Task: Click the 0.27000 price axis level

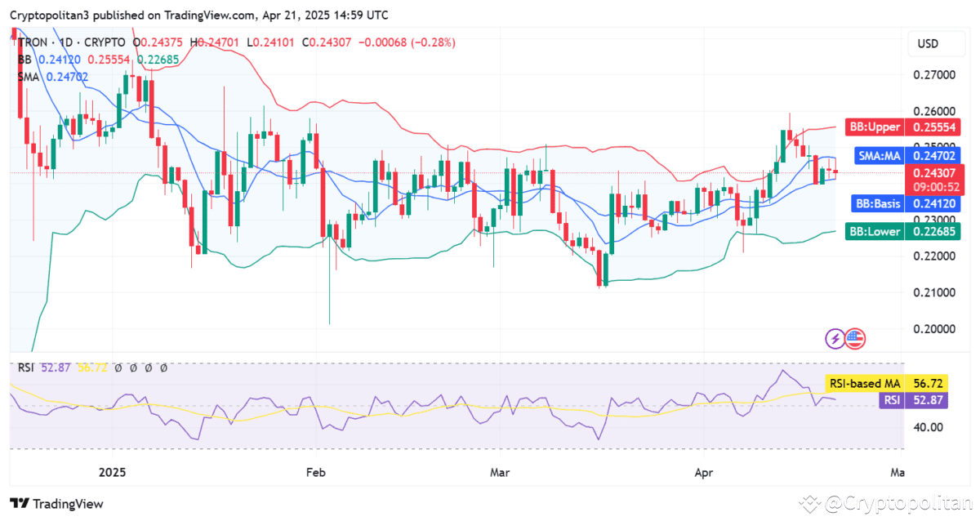Action: point(933,75)
